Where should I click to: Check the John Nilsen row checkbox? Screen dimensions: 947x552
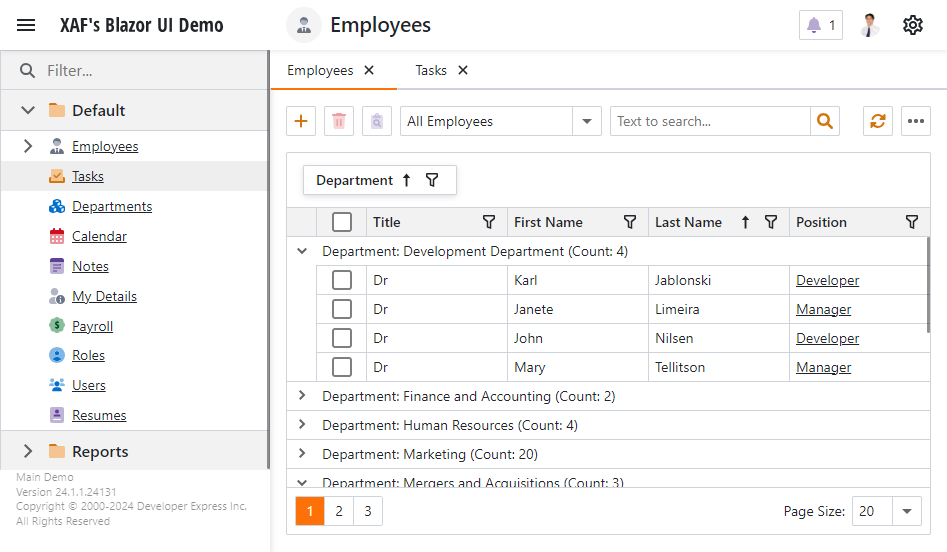pyautogui.click(x=342, y=338)
